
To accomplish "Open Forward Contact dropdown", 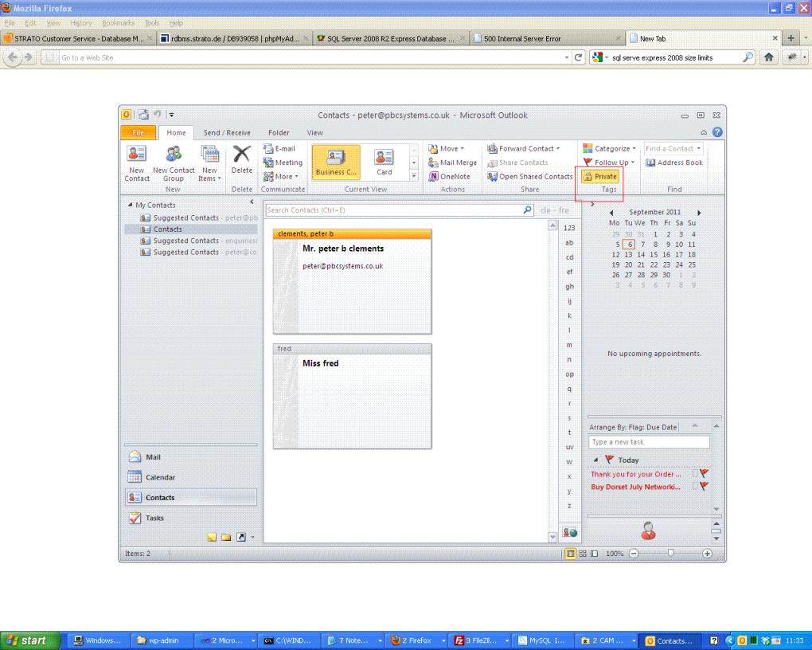I will click(x=524, y=149).
